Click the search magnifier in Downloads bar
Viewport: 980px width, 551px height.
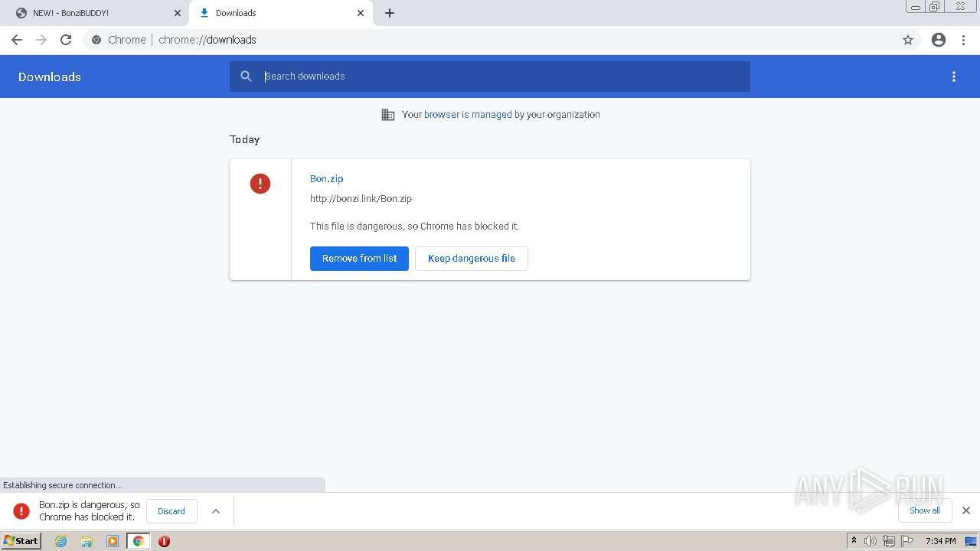click(247, 77)
